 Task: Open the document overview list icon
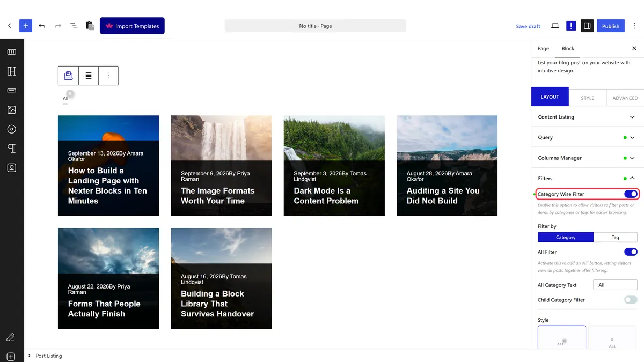coord(74,26)
